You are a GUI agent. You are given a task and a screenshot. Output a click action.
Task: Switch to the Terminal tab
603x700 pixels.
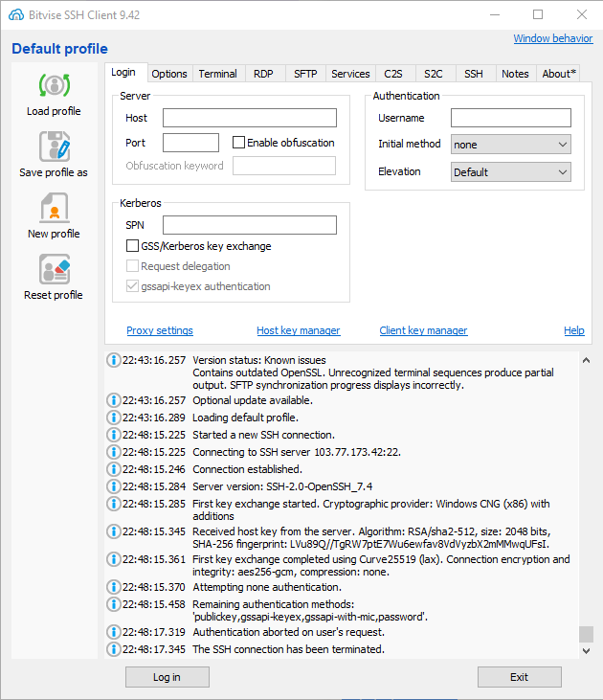(x=218, y=74)
